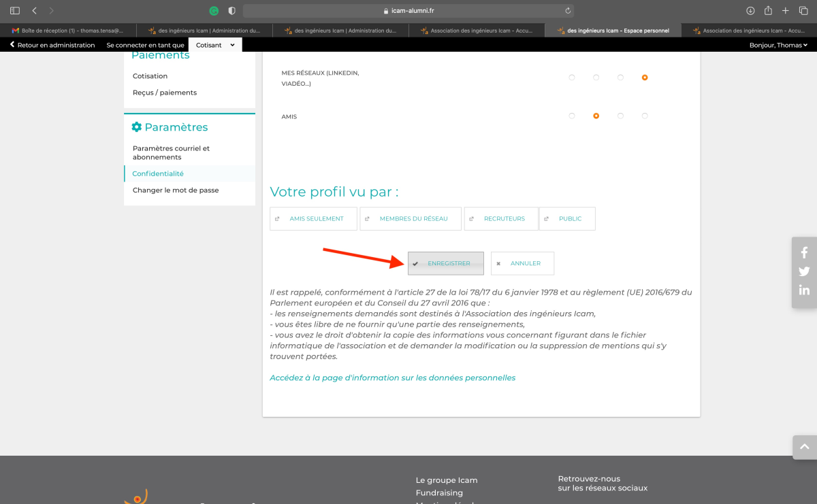Switch to the Boîte de réception tab

[68, 31]
